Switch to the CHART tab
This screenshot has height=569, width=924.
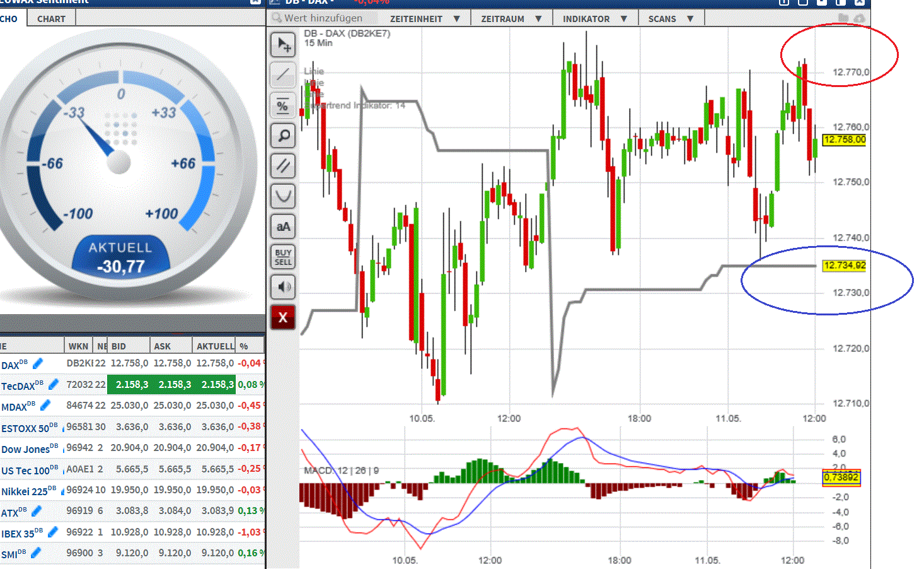pyautogui.click(x=50, y=18)
